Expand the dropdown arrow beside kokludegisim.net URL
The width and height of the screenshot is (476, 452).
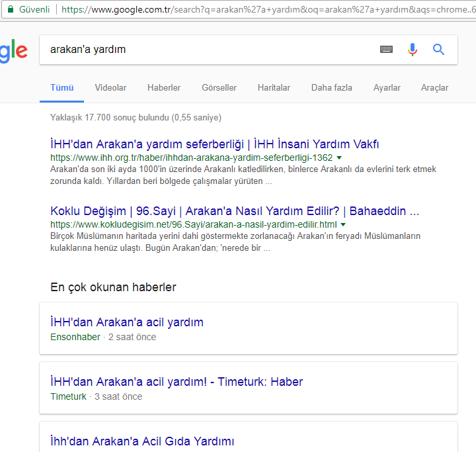pyautogui.click(x=343, y=225)
